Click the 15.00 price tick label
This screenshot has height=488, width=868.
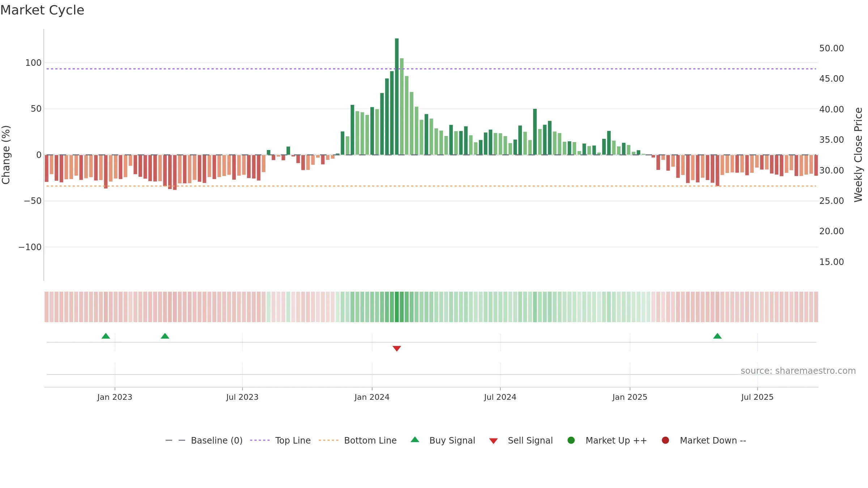click(x=831, y=262)
